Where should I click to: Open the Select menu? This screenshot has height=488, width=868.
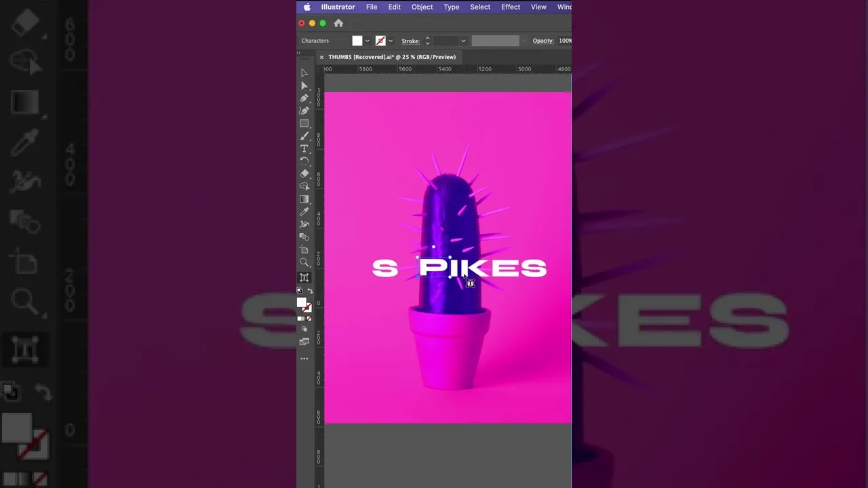tap(480, 7)
